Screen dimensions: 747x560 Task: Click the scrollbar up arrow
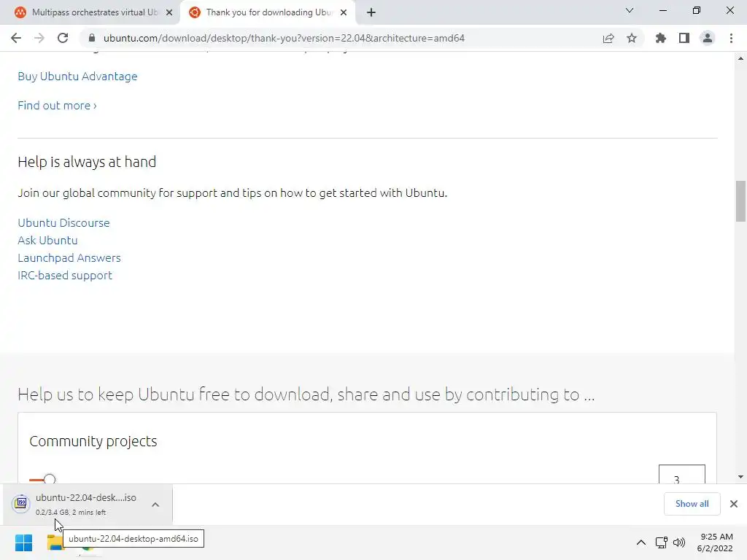click(x=740, y=58)
